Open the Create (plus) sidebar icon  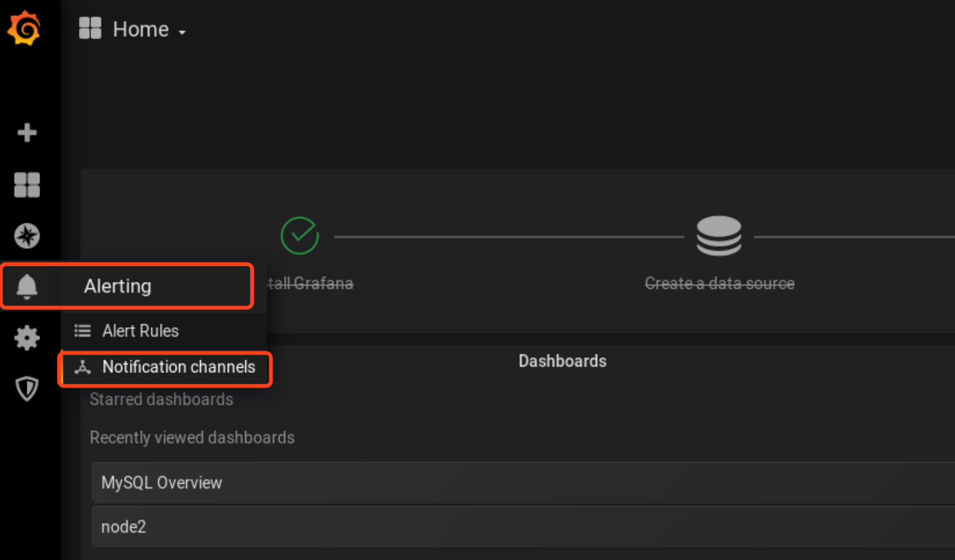click(27, 132)
